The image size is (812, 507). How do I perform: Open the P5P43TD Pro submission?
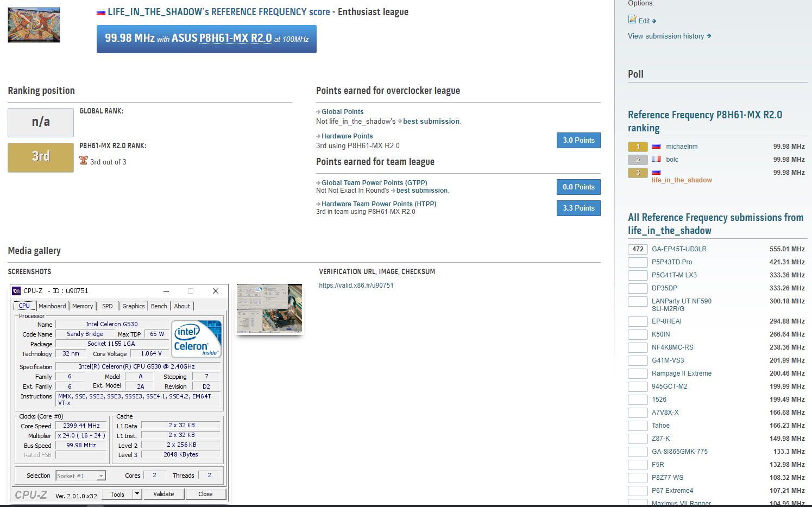(672, 262)
